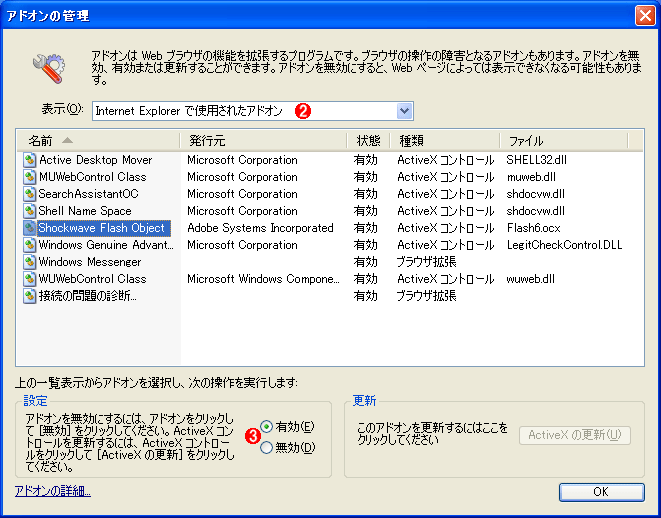Click the MUWebControl Class row icon

coord(29,177)
